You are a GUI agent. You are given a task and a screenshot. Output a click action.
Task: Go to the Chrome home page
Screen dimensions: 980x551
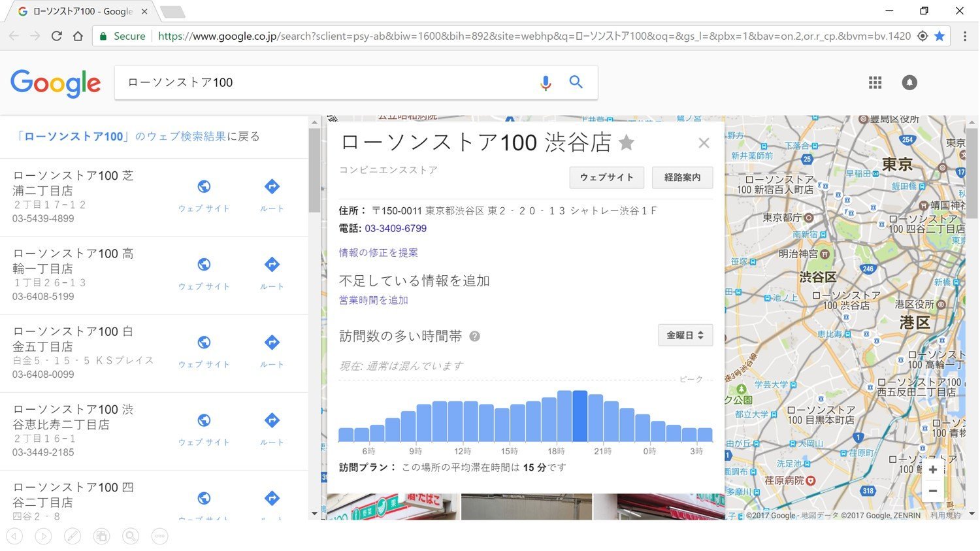(x=78, y=36)
